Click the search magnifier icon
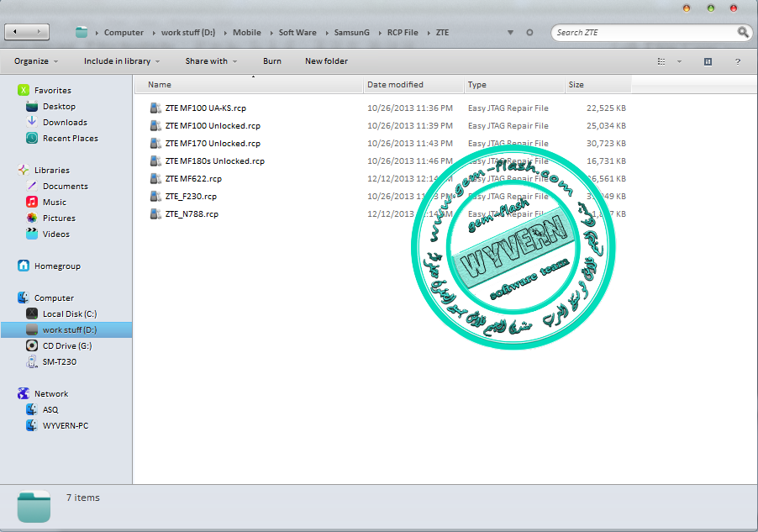Viewport: 758px width, 532px height. click(x=743, y=33)
